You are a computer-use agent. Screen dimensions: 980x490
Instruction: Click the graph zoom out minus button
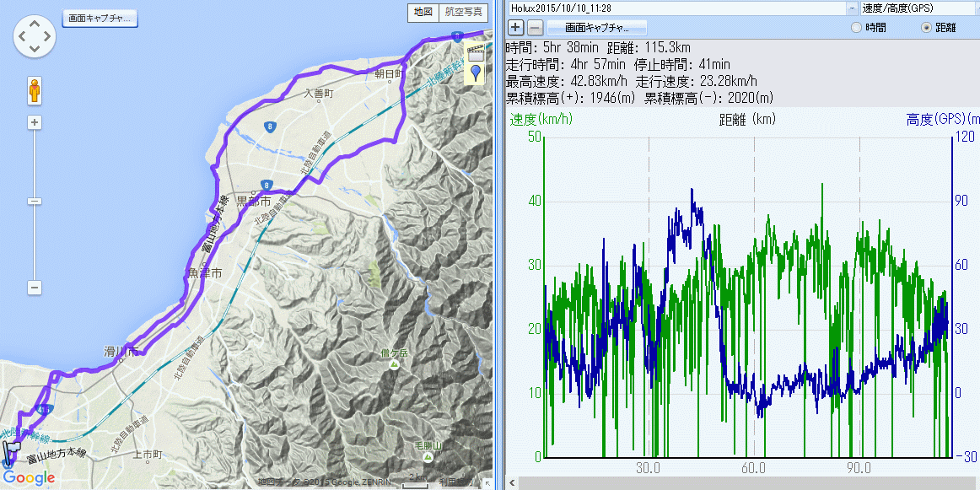pos(535,27)
